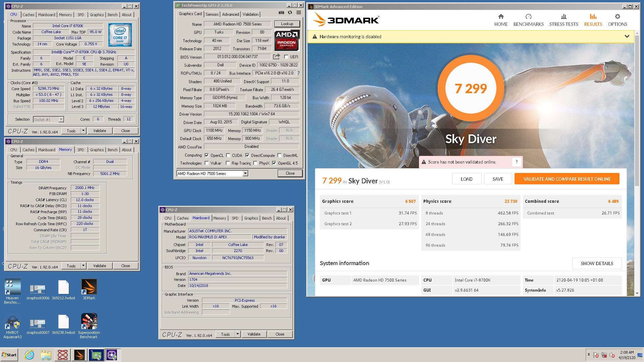The width and height of the screenshot is (644, 362).
Task: Toggle the Ray Tracing checkbox
Action: (228, 163)
